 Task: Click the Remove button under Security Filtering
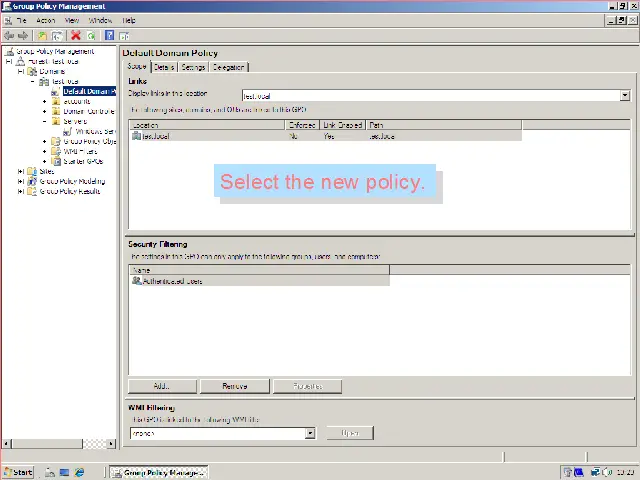[x=235, y=386]
